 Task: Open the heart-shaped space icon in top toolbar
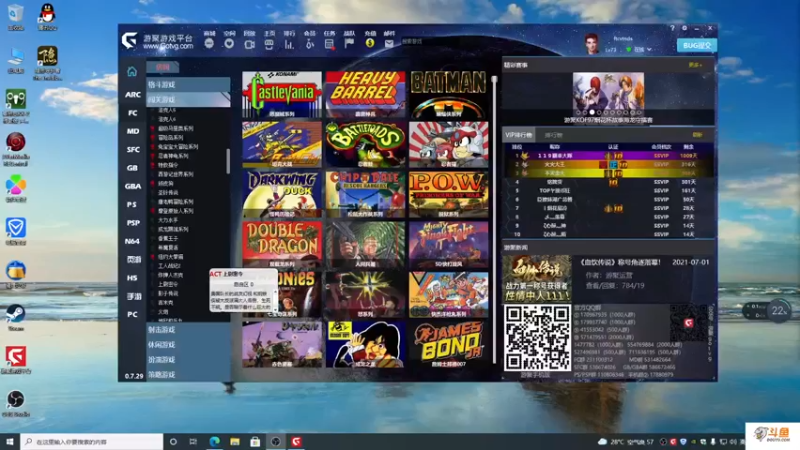click(229, 44)
